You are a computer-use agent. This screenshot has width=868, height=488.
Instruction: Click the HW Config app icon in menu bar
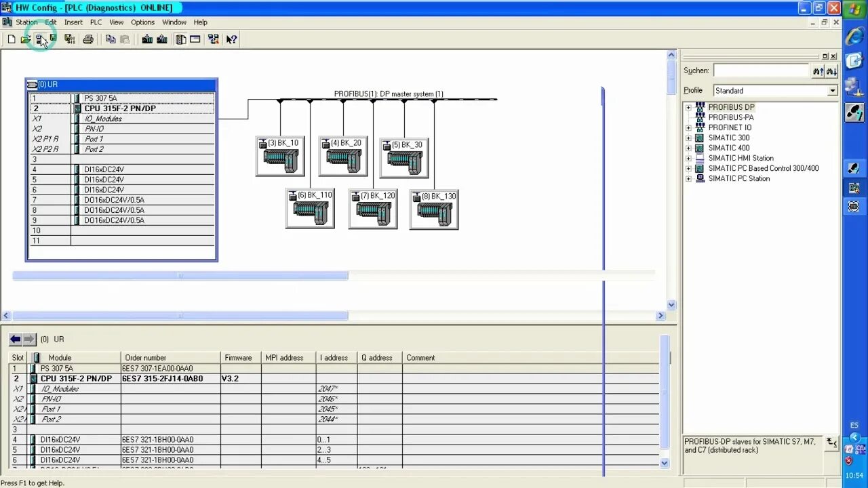click(7, 22)
